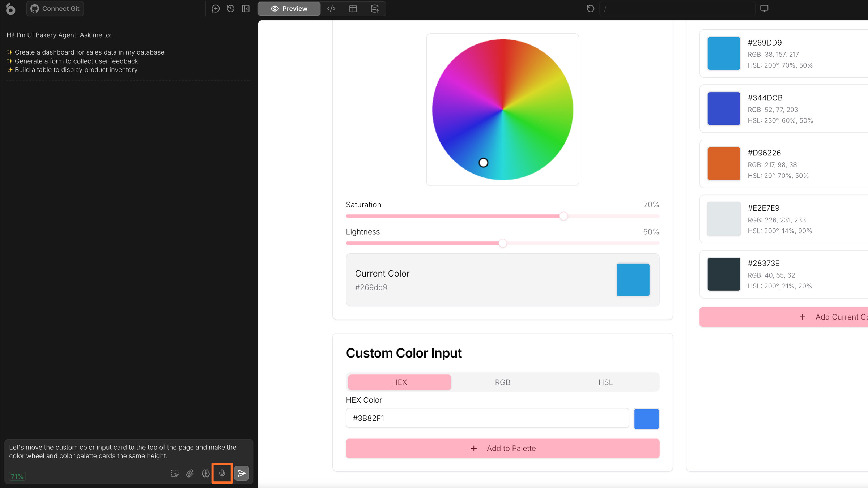Open the chat history clock icon
This screenshot has height=488, width=868.
click(231, 9)
